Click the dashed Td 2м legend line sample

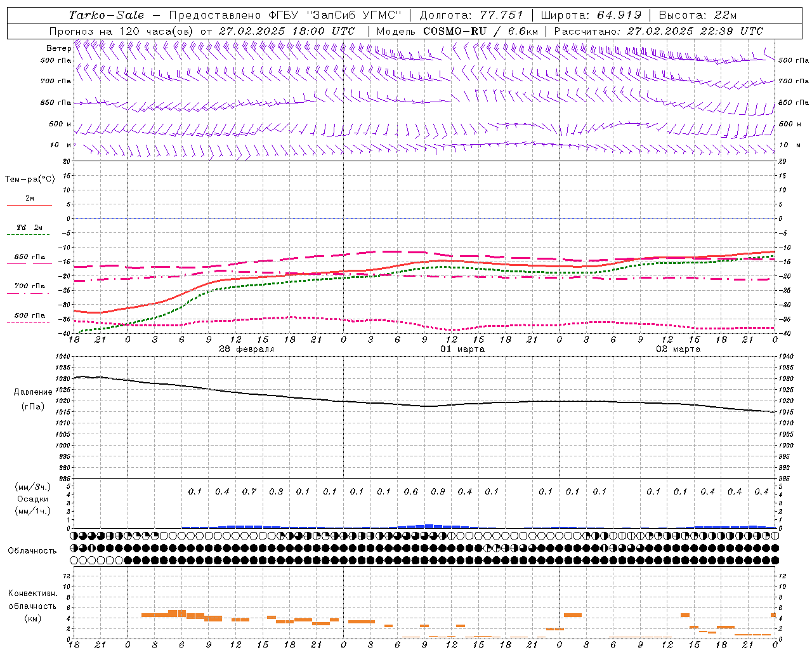[x=28, y=235]
